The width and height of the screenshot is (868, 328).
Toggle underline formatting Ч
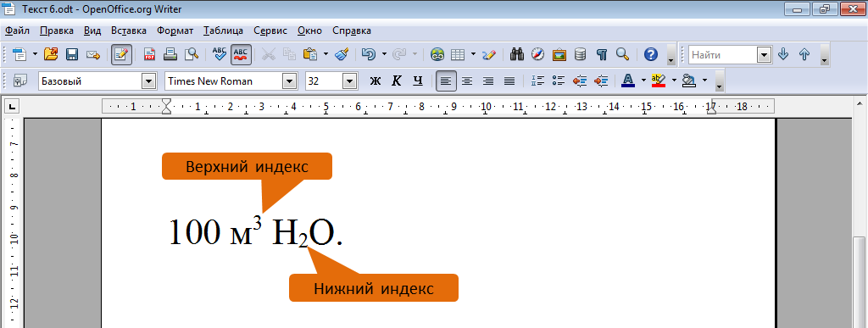coord(418,81)
